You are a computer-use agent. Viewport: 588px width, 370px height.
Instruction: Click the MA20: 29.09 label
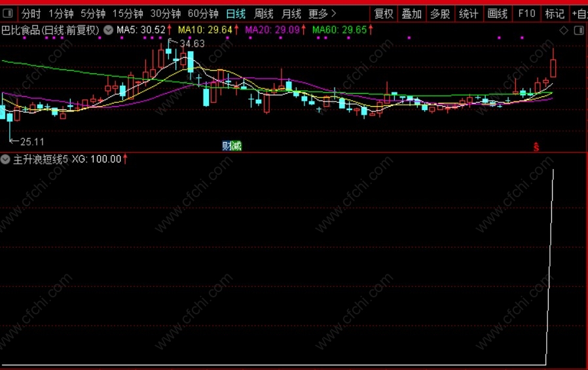[x=272, y=30]
